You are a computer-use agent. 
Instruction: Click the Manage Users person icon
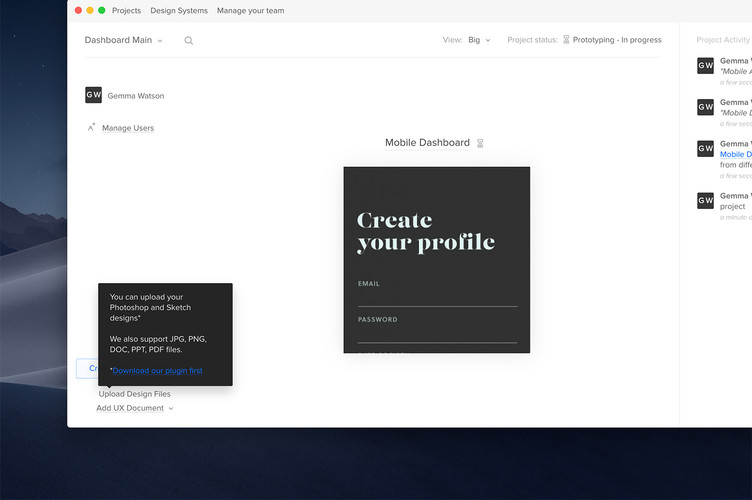click(x=91, y=128)
